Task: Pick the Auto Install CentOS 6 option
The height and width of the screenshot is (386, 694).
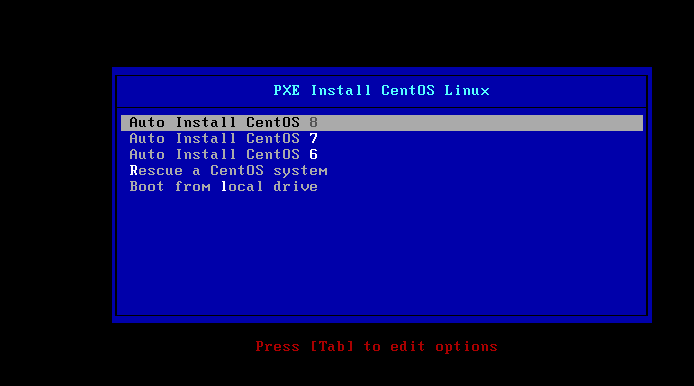Action: (382, 154)
